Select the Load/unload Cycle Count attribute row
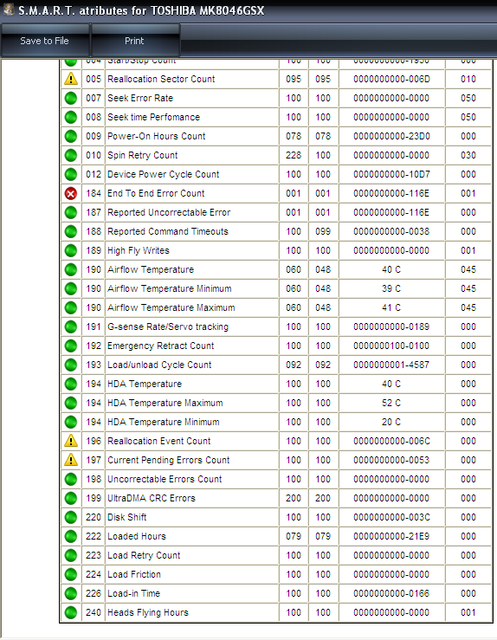 point(276,365)
